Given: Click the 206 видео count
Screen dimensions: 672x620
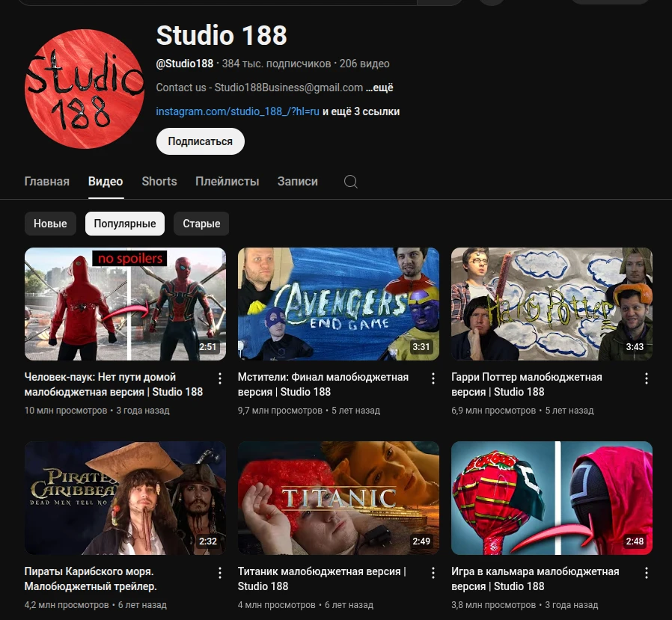Looking at the screenshot, I should (x=364, y=64).
